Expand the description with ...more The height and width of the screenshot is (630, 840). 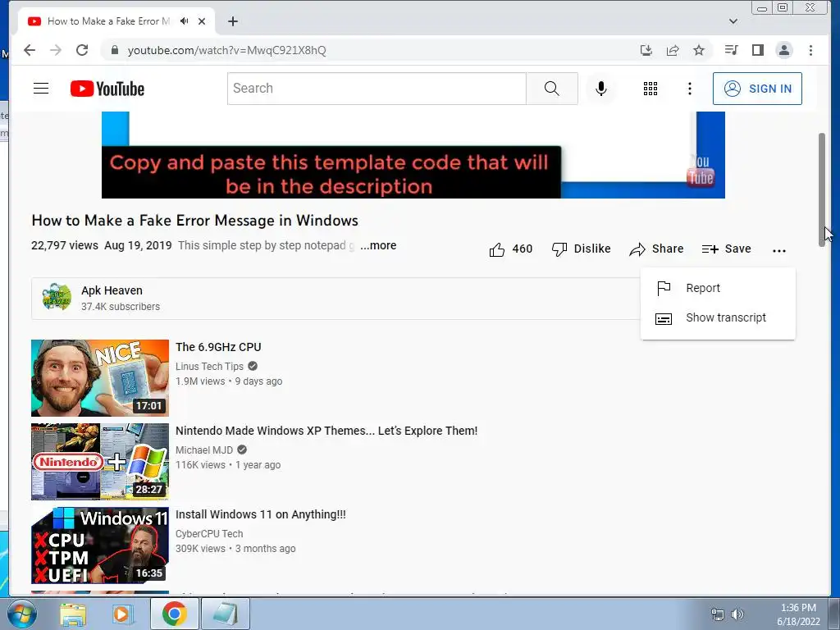378,245
